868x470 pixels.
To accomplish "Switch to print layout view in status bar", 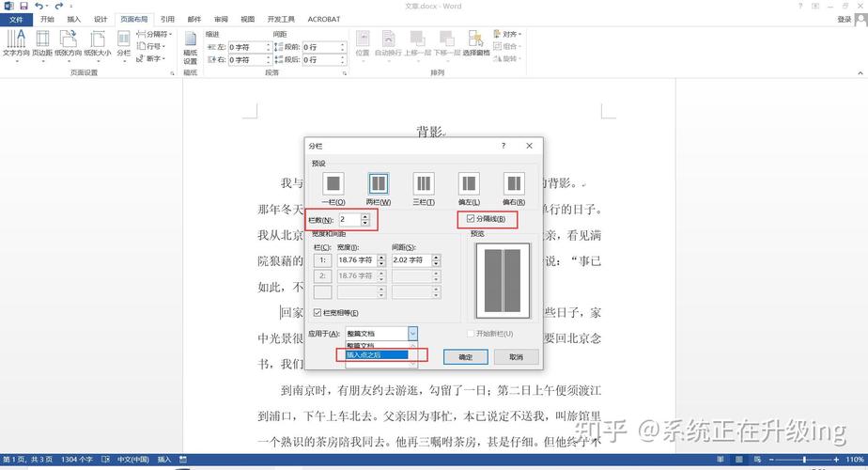I will 739,460.
